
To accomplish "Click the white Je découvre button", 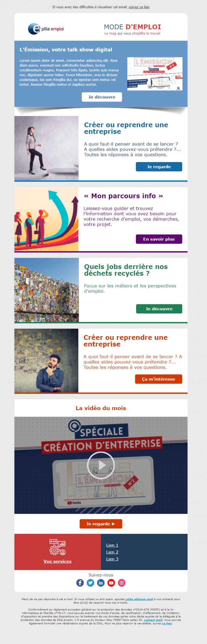I will 102,97.
